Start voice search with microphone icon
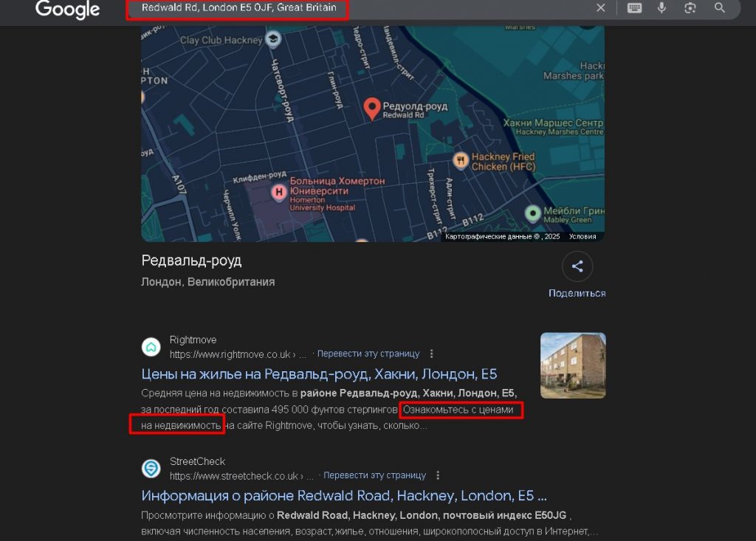This screenshot has height=541, width=756. click(662, 7)
